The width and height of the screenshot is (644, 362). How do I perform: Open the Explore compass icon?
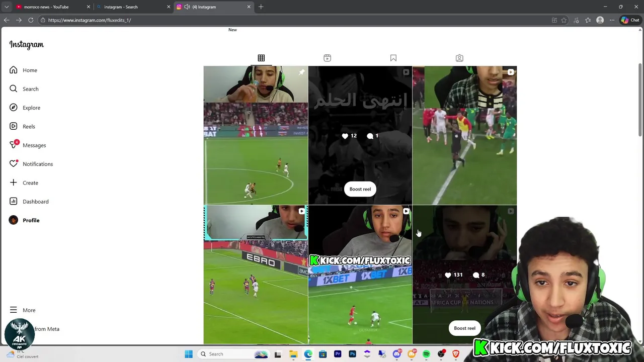[13, 108]
